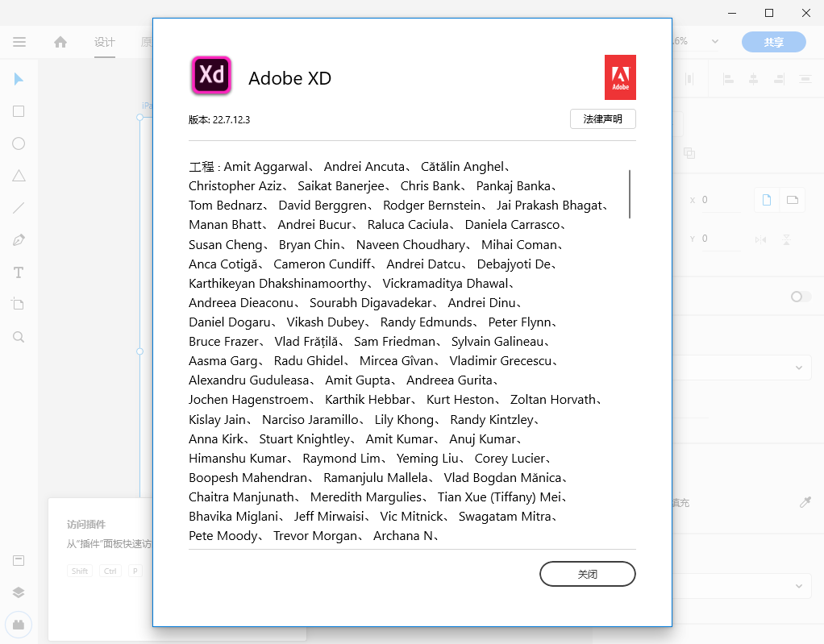824x644 pixels.
Task: Click the Adobe XD app logo
Action: [211, 76]
